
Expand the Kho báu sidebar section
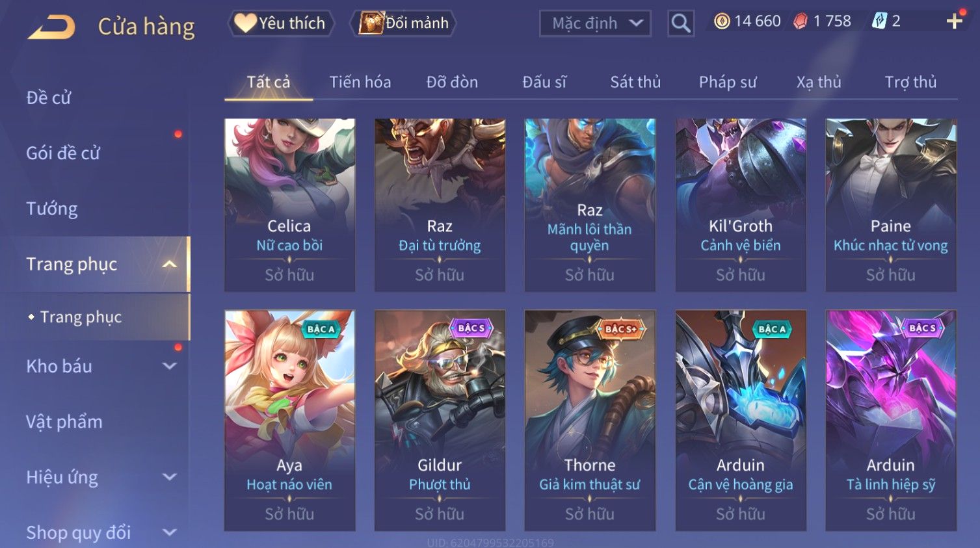(x=169, y=366)
